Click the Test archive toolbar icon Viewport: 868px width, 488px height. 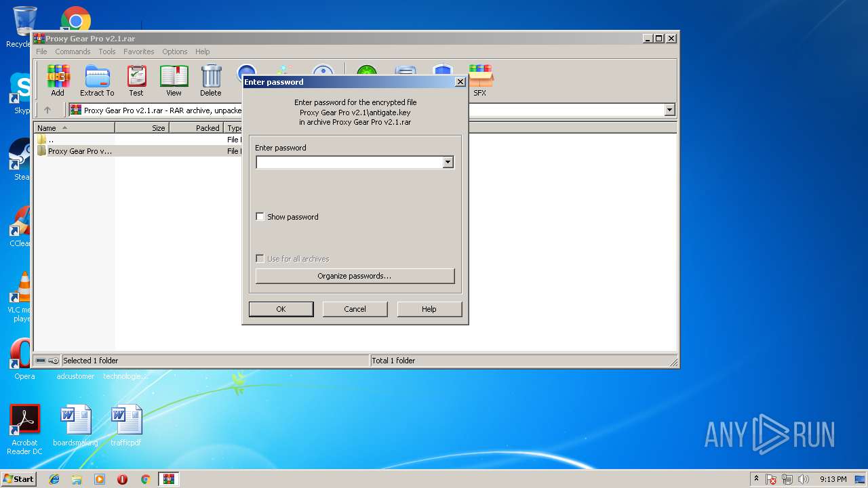pos(136,81)
